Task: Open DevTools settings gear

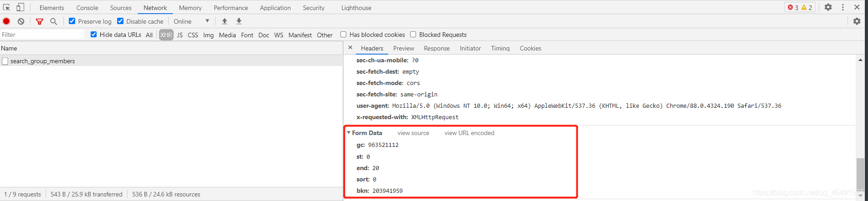Action: point(828,7)
